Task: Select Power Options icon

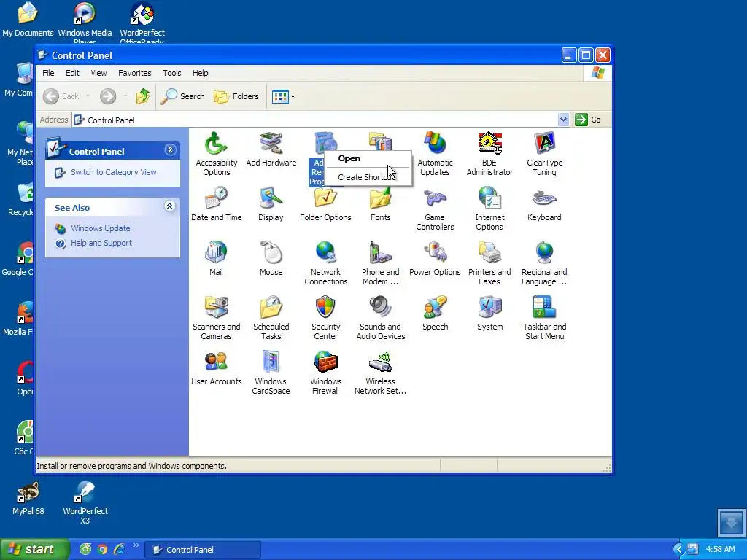Action: click(435, 259)
